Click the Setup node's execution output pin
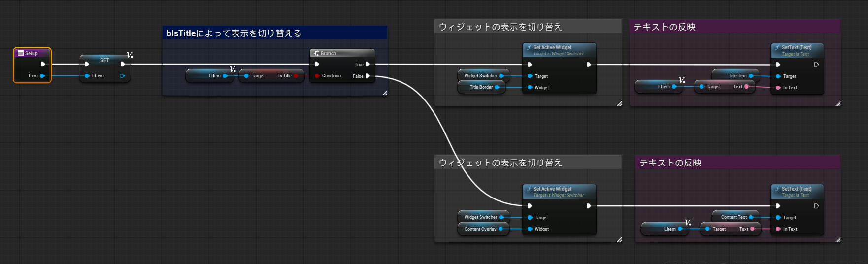Screen dimensions: 868x264 43,64
